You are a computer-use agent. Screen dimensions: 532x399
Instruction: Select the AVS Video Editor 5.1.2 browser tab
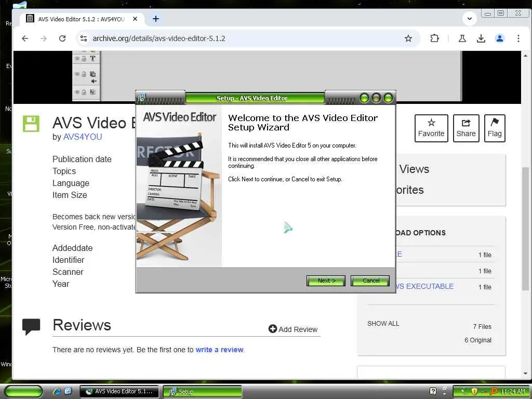click(x=82, y=19)
